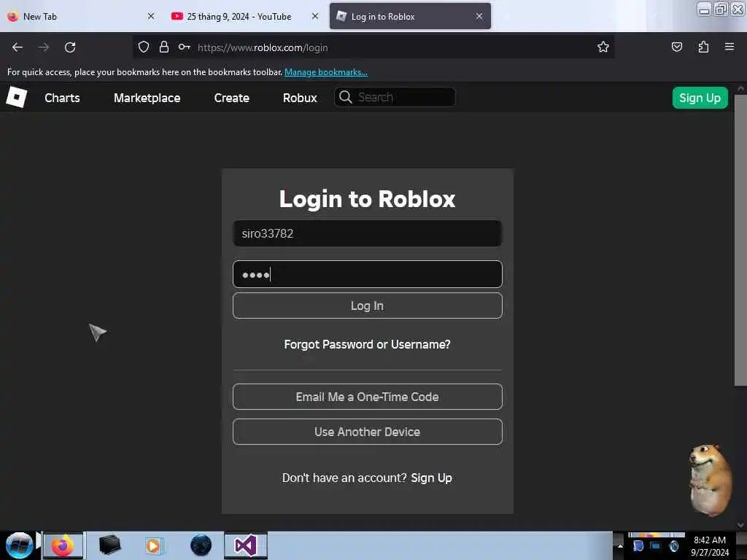This screenshot has height=560, width=747.
Task: Bookmark this page with the star icon
Action: 603,47
